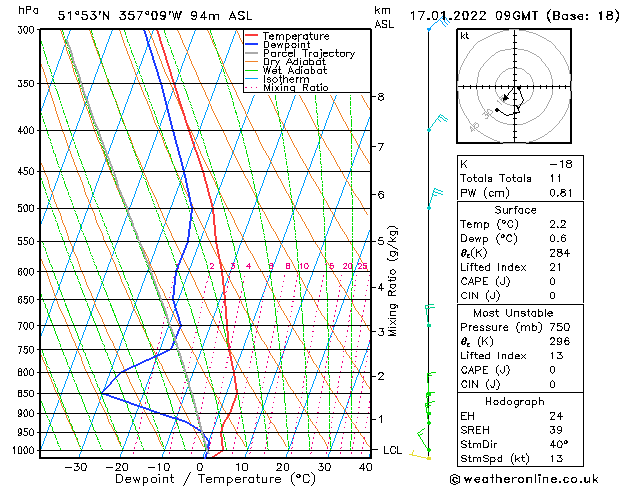629x486 pixels.
Task: Click the Hodograph section header
Action: point(515,401)
